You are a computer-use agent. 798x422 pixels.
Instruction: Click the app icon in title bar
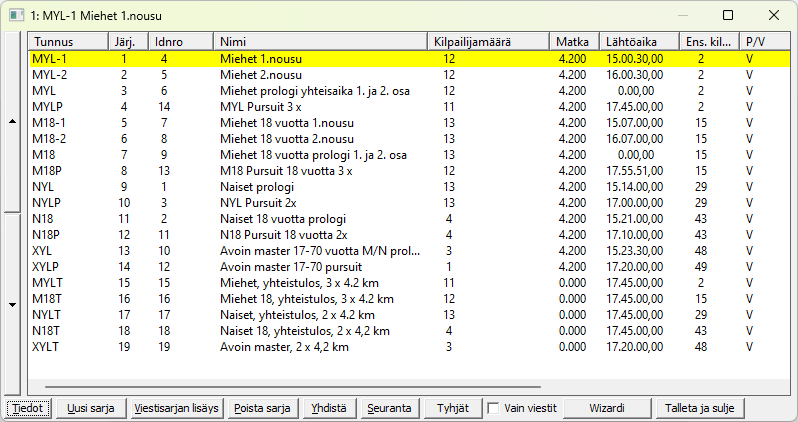coord(14,16)
